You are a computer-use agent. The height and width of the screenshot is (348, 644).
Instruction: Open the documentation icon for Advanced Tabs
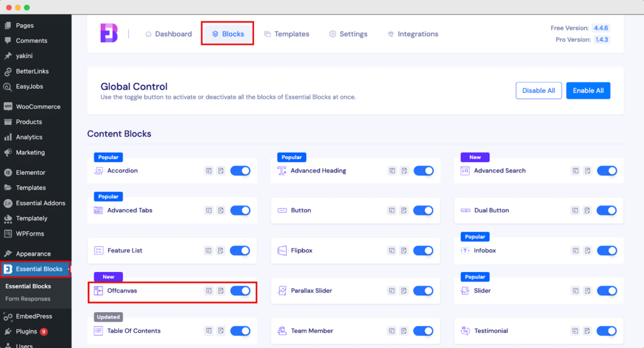[x=221, y=210]
